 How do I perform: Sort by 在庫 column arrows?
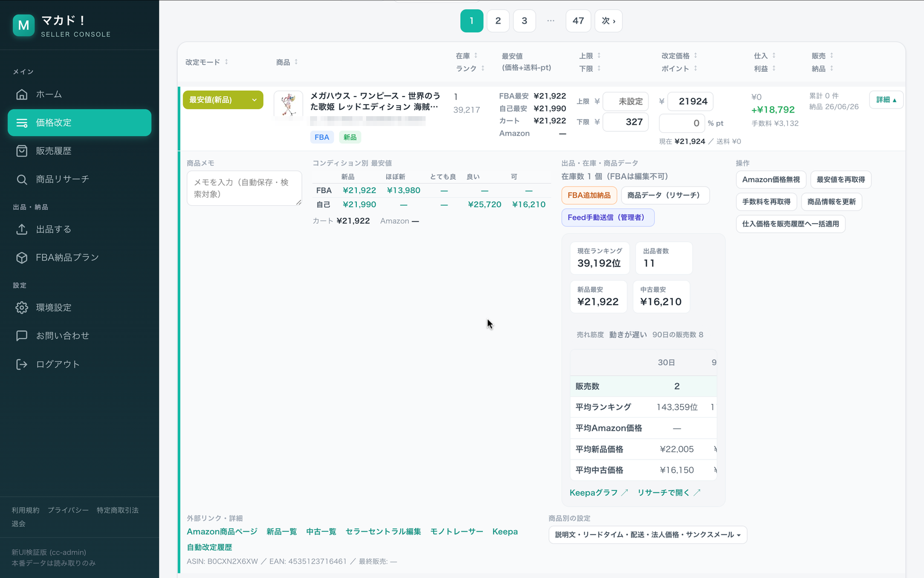point(476,55)
